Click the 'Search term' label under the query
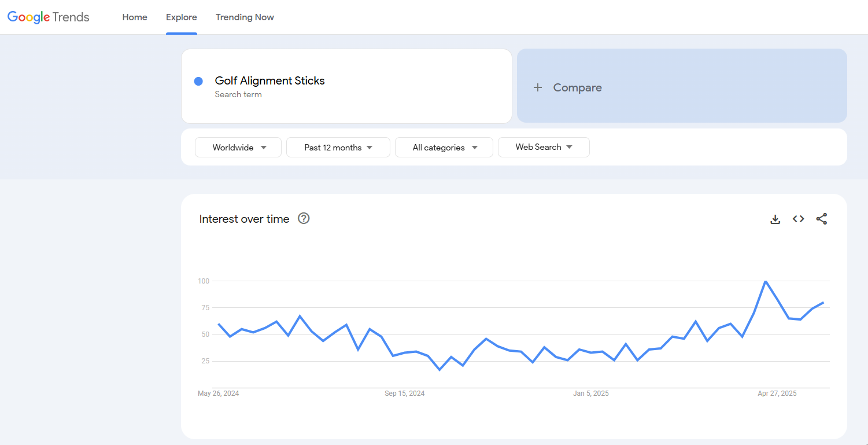Screen dimensions: 868x445 click(238, 94)
